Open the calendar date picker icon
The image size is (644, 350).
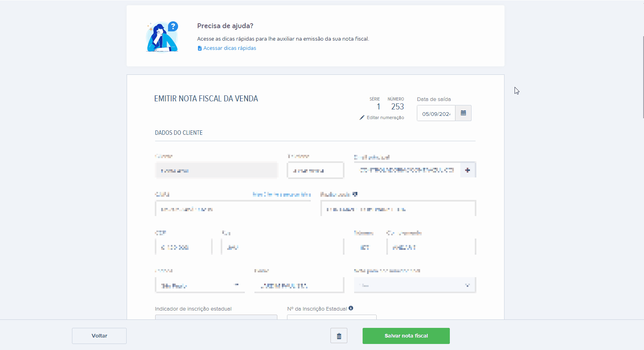463,113
